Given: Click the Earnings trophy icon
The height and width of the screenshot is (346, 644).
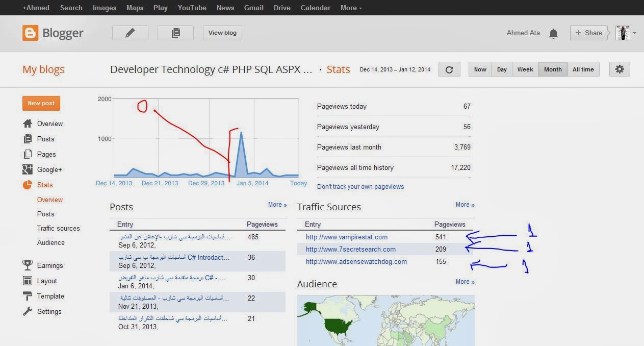Looking at the screenshot, I should coord(28,265).
